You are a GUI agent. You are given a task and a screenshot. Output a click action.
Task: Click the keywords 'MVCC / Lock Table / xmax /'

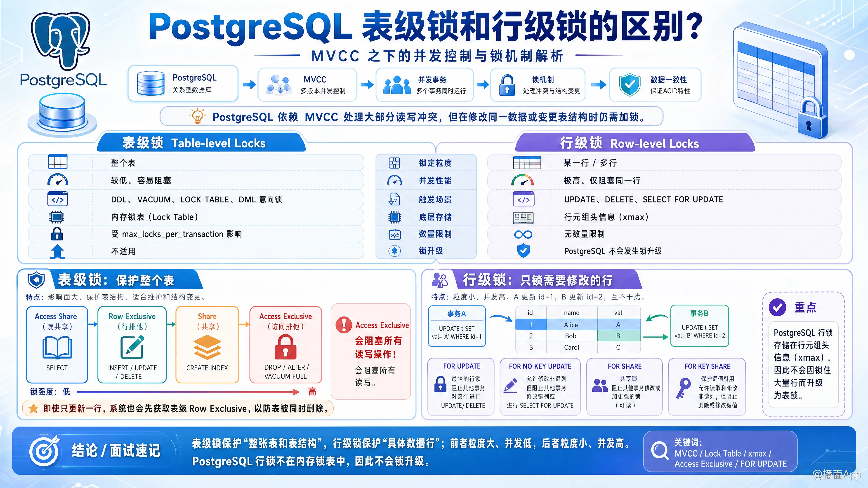[x=723, y=454]
